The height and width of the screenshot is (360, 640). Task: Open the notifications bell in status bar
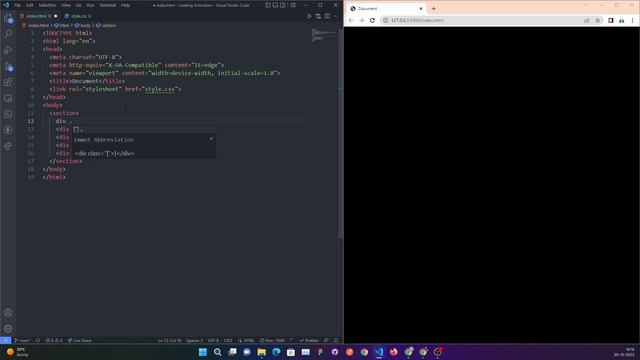coord(336,340)
